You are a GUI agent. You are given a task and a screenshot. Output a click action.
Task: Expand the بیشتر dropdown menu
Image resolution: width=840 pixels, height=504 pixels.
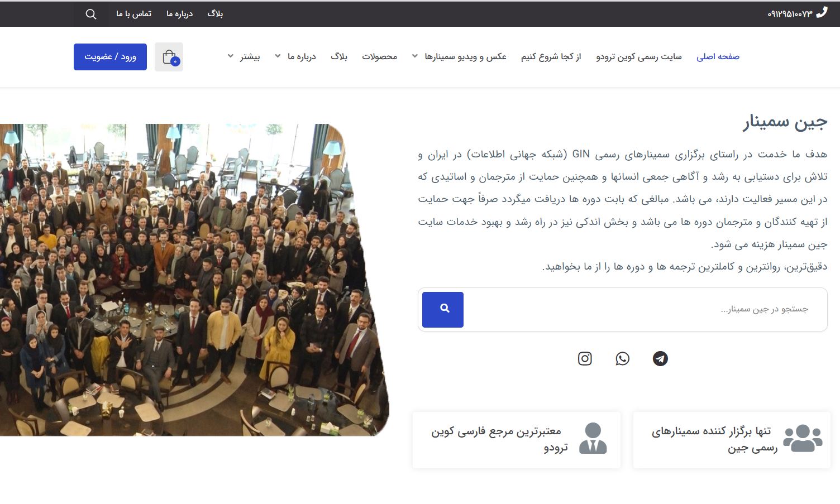pos(244,56)
